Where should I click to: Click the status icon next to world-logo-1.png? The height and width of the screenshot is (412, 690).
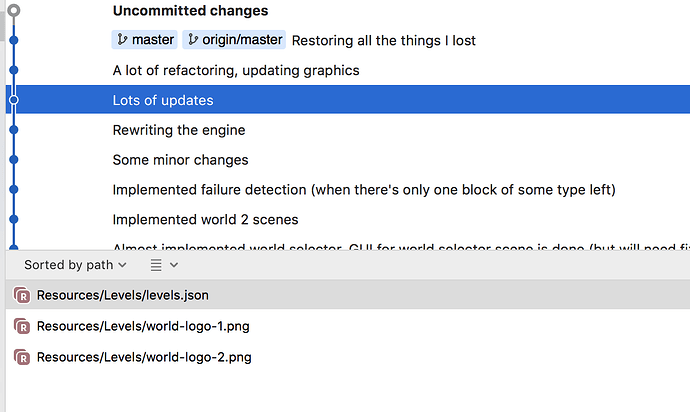(x=22, y=326)
